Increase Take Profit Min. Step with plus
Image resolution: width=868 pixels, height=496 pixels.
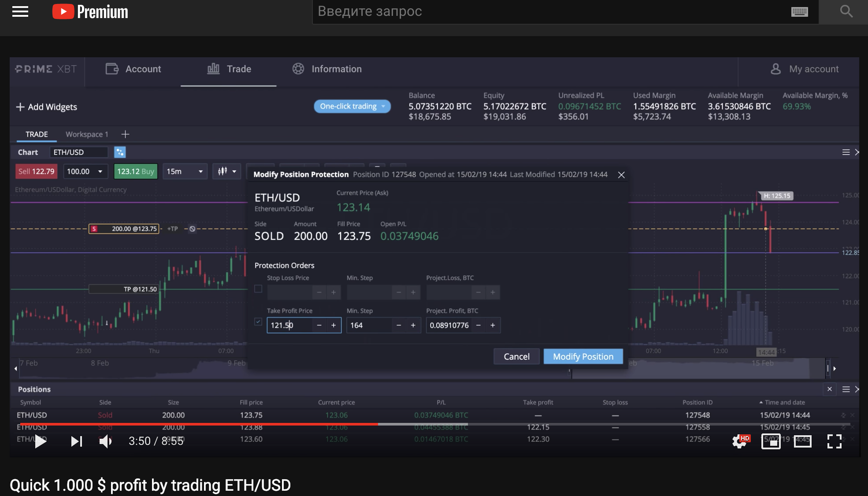413,325
